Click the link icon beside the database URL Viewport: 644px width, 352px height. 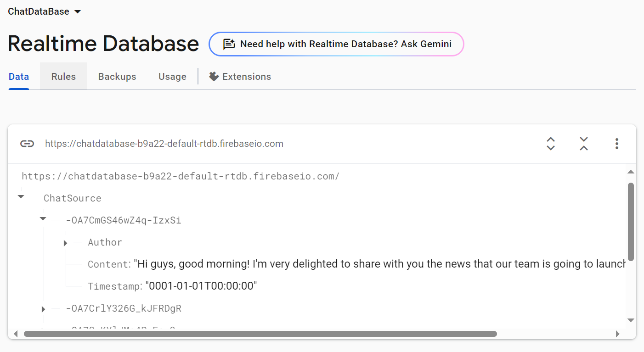(x=27, y=144)
